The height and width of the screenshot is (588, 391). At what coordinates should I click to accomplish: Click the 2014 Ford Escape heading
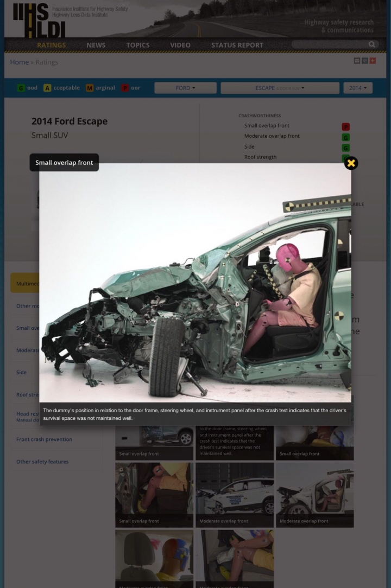point(70,121)
